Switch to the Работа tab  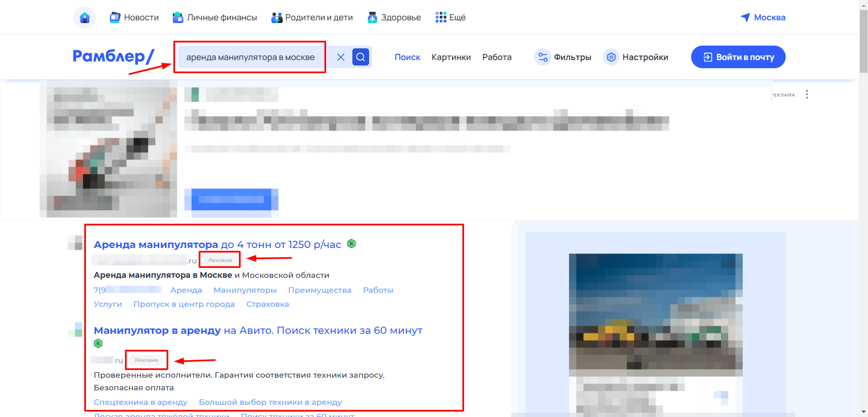497,57
